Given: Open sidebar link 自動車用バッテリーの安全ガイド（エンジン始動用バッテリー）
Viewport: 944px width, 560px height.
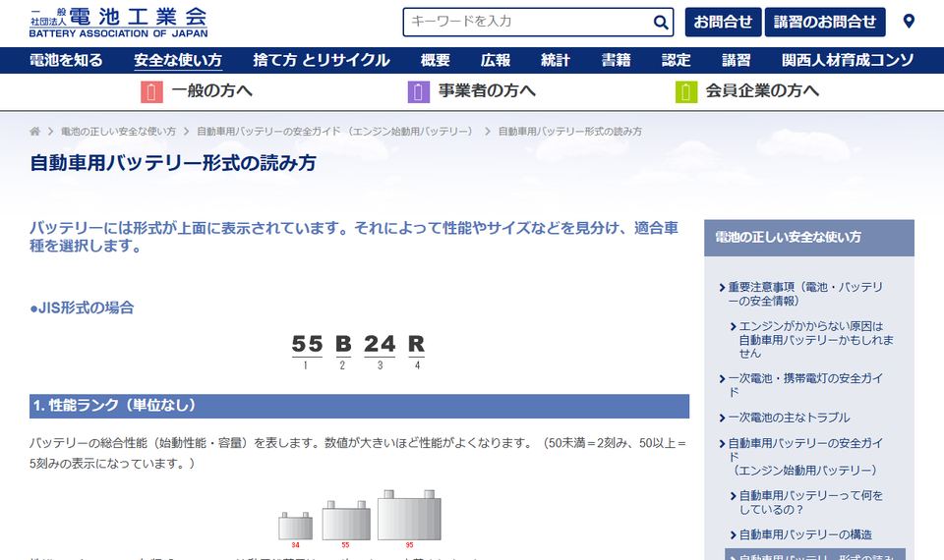Looking at the screenshot, I should (x=805, y=457).
